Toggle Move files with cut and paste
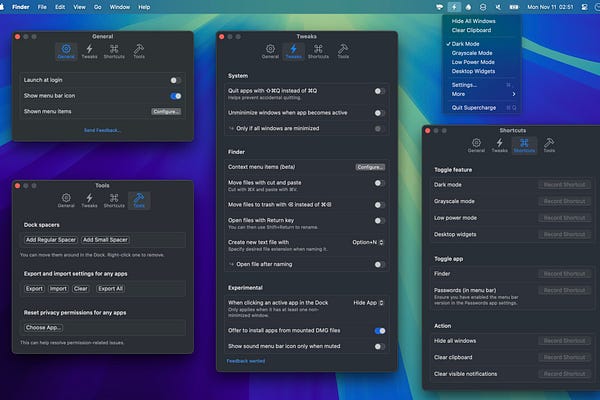600x400 pixels. click(x=380, y=183)
